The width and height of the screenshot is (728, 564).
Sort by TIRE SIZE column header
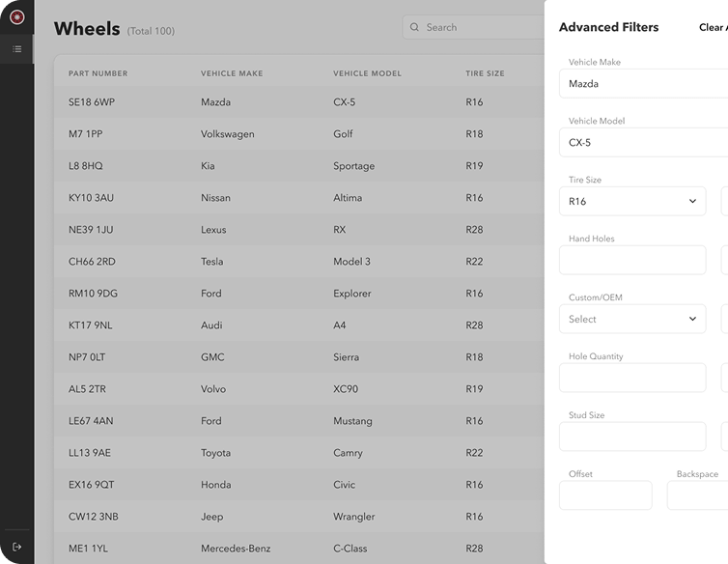485,73
